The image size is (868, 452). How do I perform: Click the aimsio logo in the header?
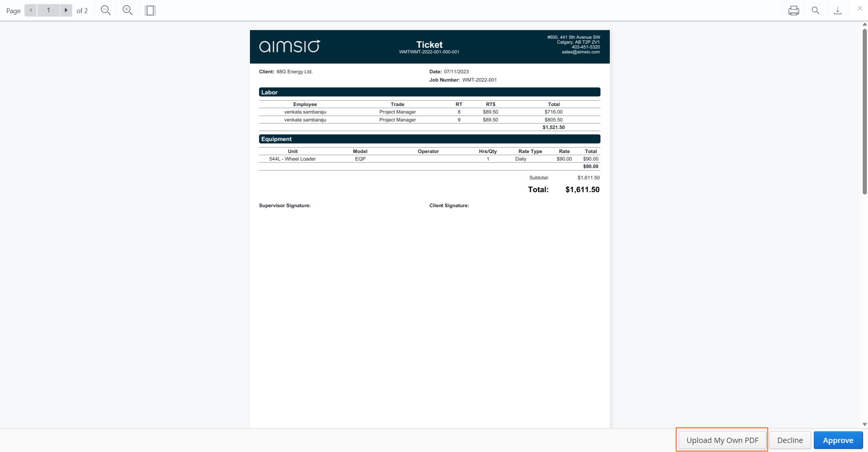tap(289, 46)
